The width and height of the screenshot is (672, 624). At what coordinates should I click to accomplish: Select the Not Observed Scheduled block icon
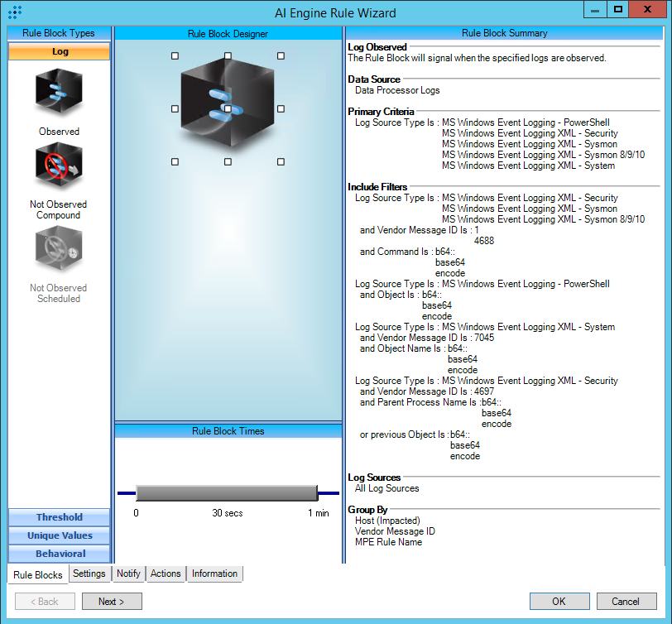coord(59,250)
